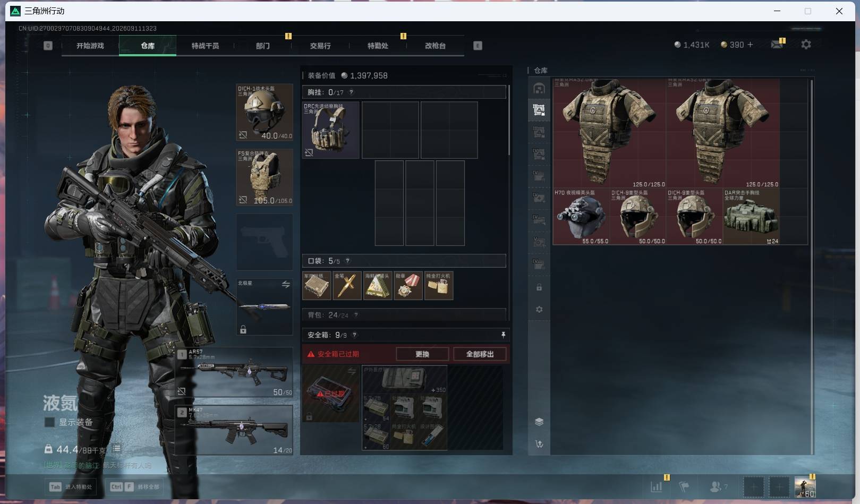Click the equipment panel vertical scrollbar

click(x=509, y=120)
